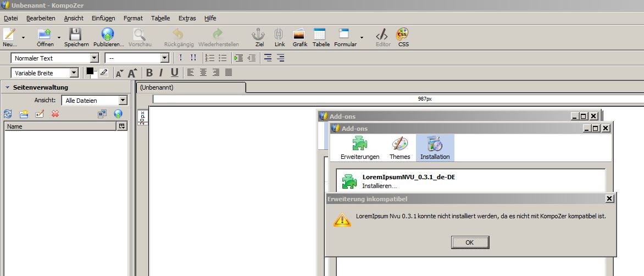
Task: Open the CSS editor icon
Action: pyautogui.click(x=402, y=34)
